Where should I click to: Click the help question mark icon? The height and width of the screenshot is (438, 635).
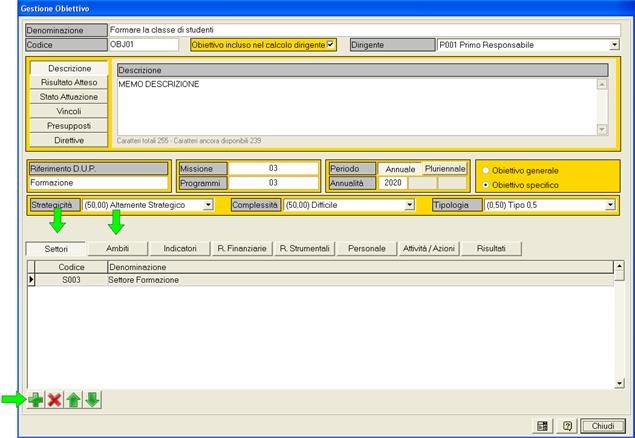[565, 426]
